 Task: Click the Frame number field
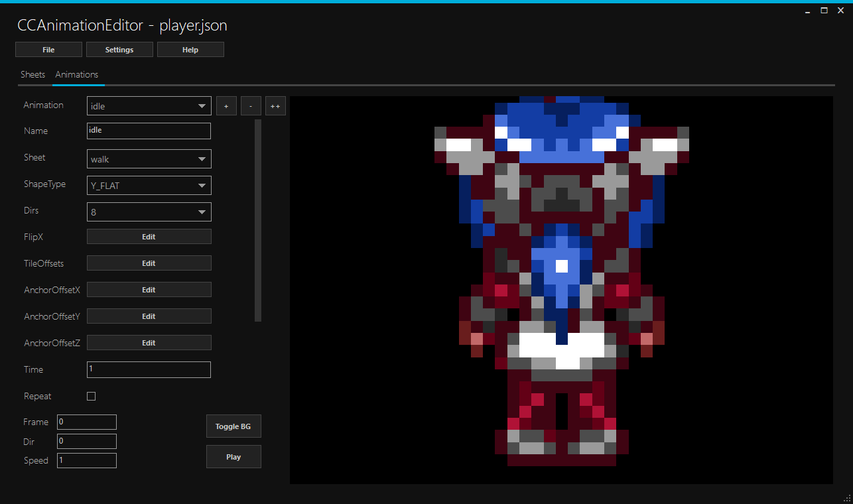[x=87, y=422]
